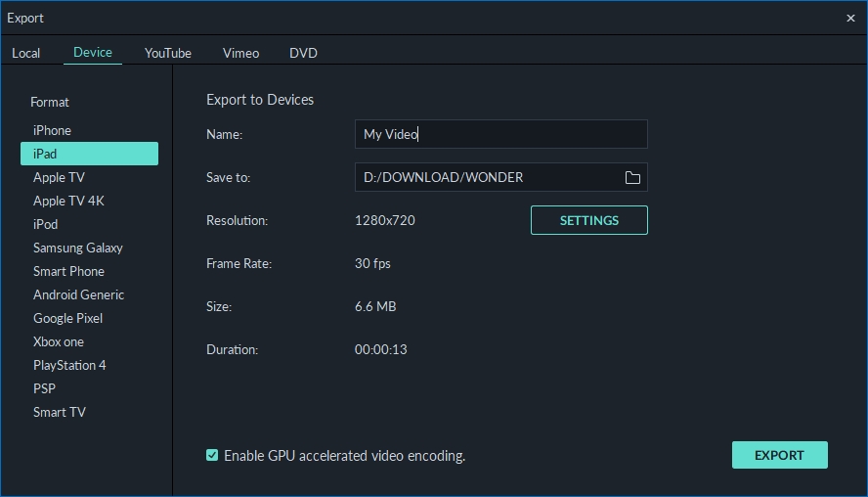Viewport: 868px width, 497px height.
Task: Select Smart TV format
Action: click(60, 412)
